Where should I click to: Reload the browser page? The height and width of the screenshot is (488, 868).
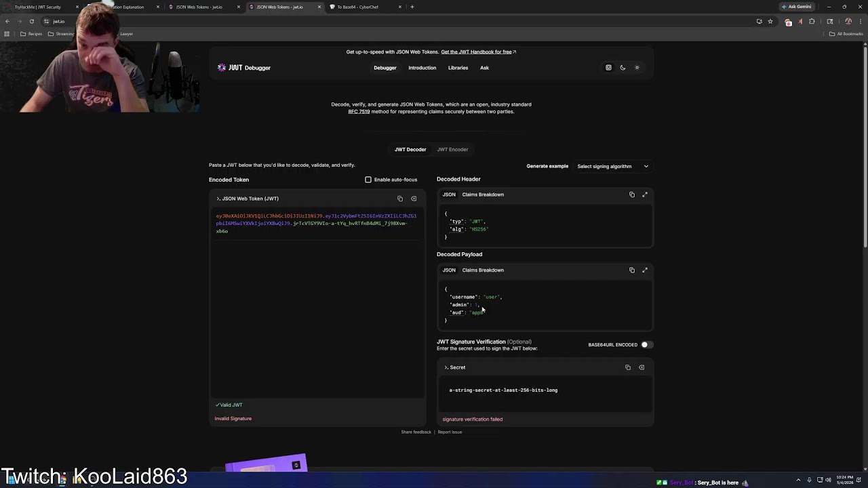[31, 21]
